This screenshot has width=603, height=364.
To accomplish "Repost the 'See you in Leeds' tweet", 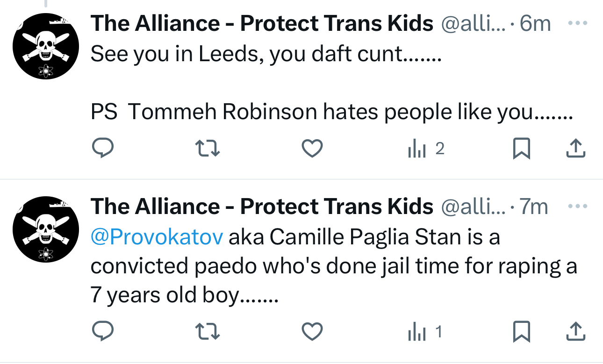I will coord(207,149).
